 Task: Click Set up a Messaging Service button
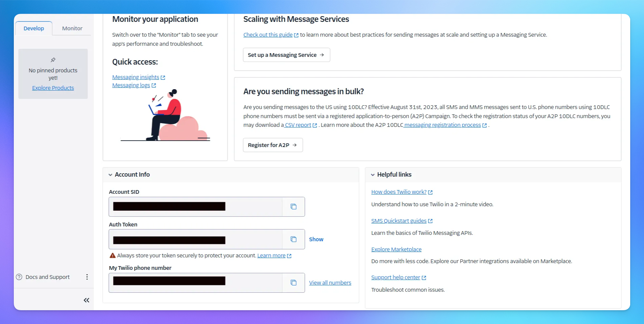pos(286,55)
